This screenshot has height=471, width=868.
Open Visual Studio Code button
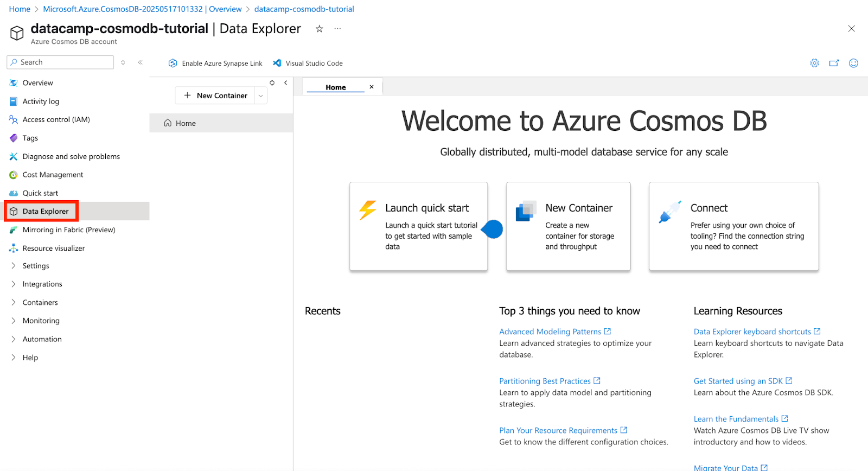[308, 63]
